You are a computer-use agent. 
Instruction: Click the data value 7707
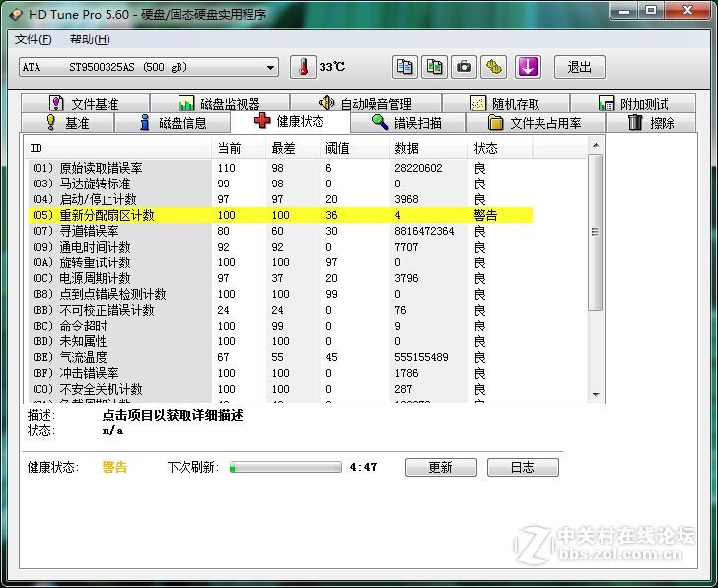[x=406, y=247]
